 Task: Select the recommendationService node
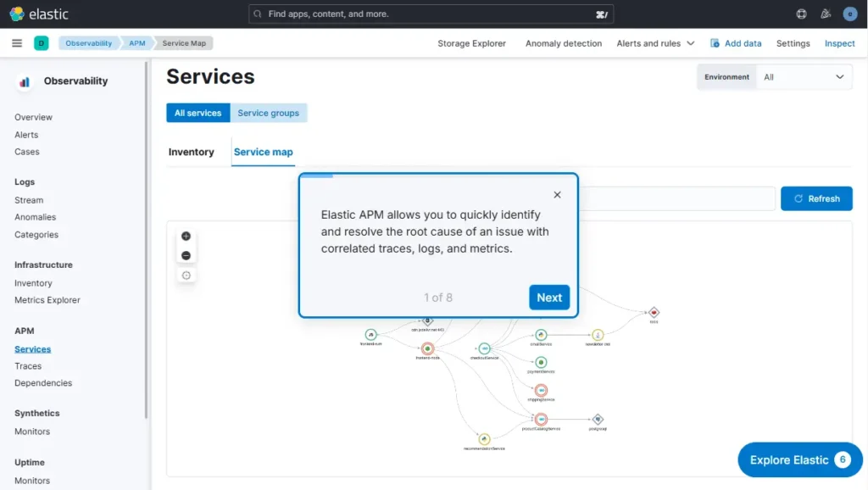pos(484,439)
